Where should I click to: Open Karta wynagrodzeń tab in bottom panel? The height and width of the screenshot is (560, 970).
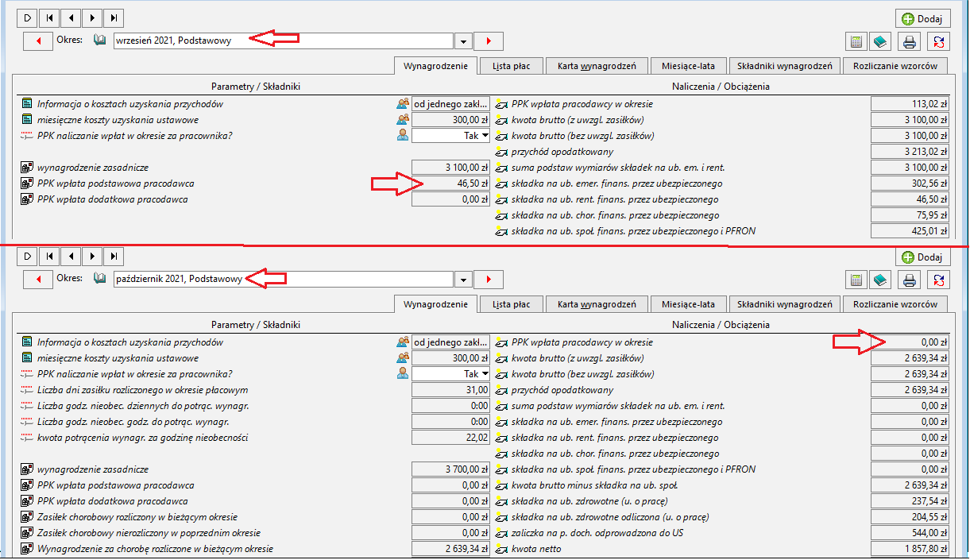(597, 304)
